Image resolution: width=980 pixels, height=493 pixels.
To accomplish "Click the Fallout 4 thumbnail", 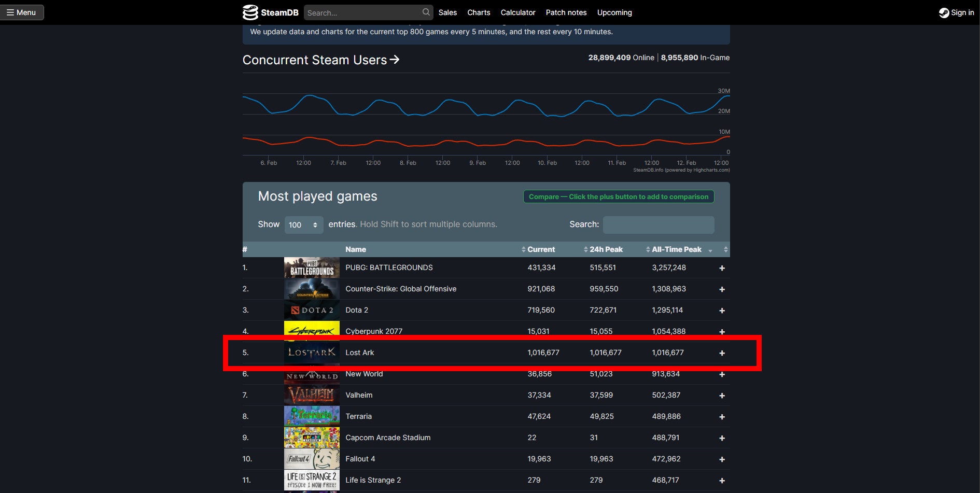I will pyautogui.click(x=312, y=459).
